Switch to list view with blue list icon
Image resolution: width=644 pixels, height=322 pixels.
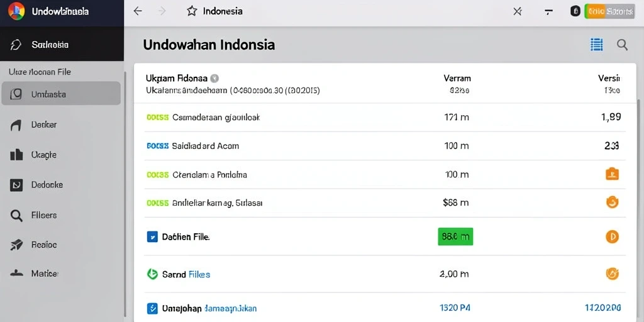click(596, 45)
